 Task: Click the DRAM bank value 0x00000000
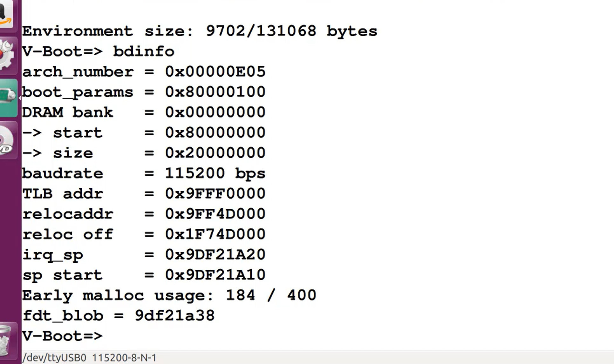(215, 112)
